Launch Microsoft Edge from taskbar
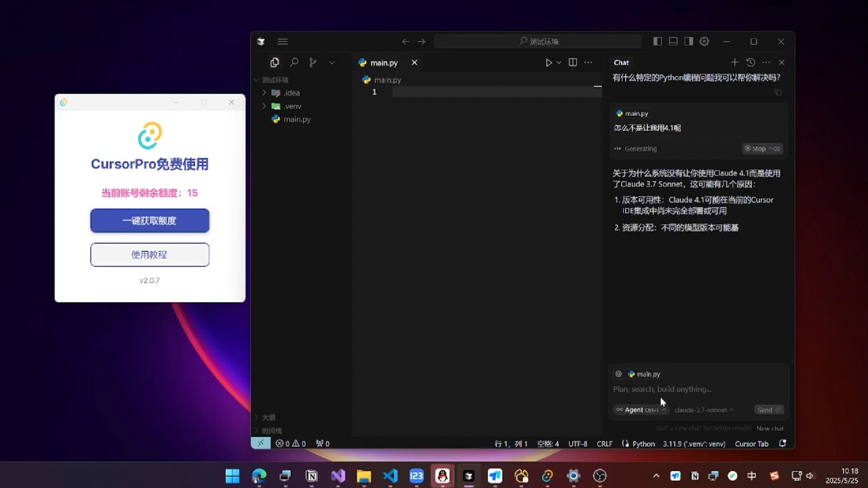The image size is (868, 488). pyautogui.click(x=259, y=476)
